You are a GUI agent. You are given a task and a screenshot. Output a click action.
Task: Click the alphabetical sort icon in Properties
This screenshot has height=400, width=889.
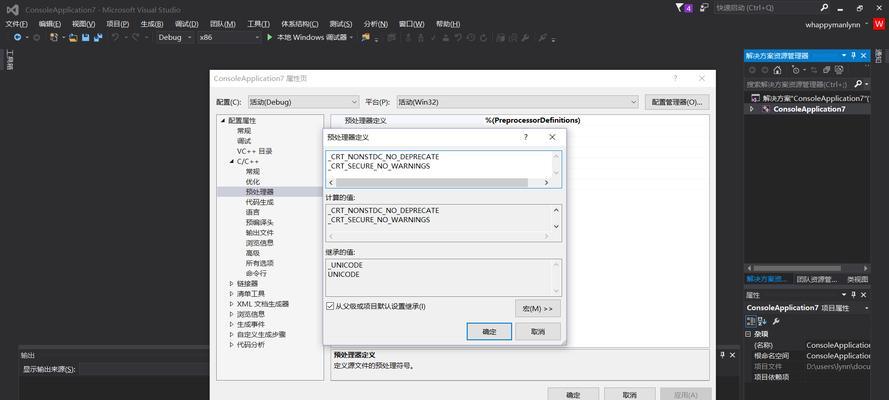click(763, 321)
